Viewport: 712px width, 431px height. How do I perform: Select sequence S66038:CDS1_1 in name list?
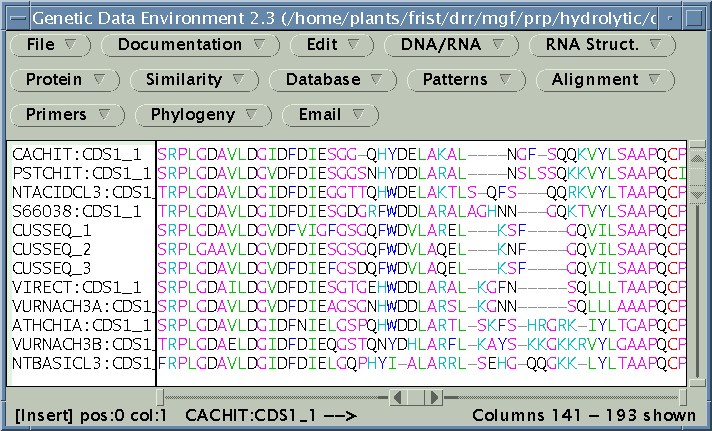tap(77, 212)
